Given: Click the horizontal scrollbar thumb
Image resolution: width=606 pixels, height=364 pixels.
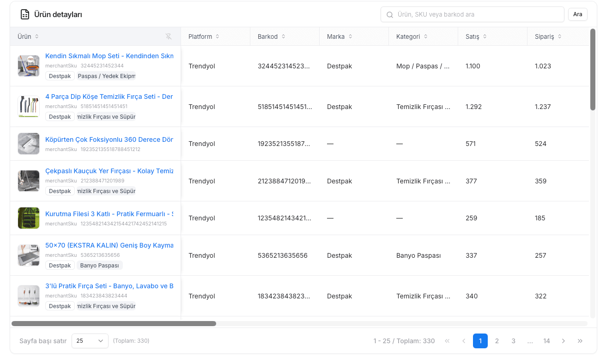Looking at the screenshot, I should 114,324.
